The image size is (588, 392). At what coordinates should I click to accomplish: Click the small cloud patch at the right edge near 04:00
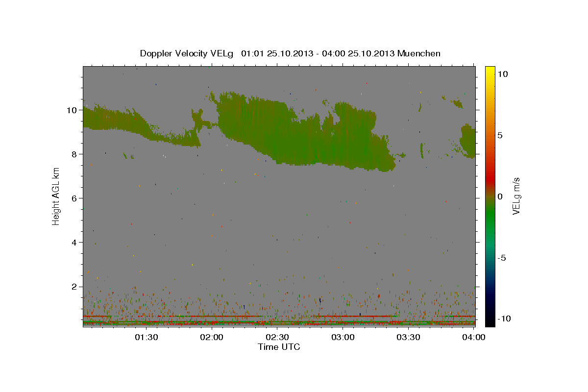click(468, 141)
